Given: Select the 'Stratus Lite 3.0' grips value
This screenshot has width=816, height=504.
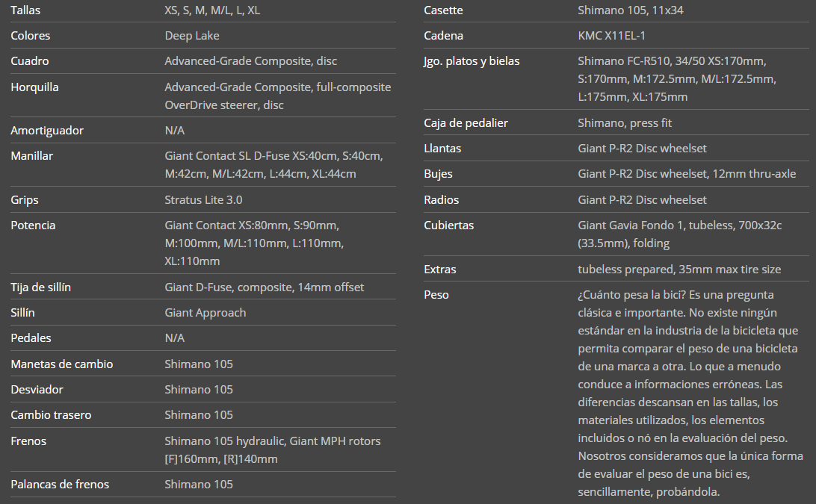Looking at the screenshot, I should click(x=203, y=200).
